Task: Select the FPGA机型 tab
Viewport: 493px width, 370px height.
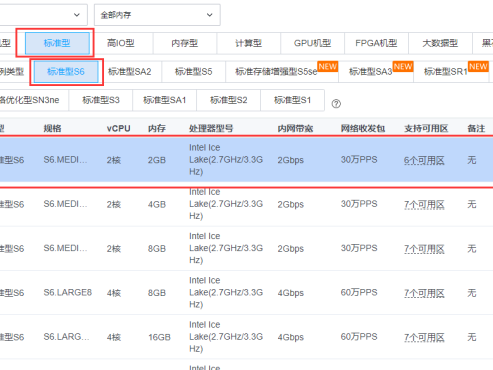Action: tap(376, 43)
